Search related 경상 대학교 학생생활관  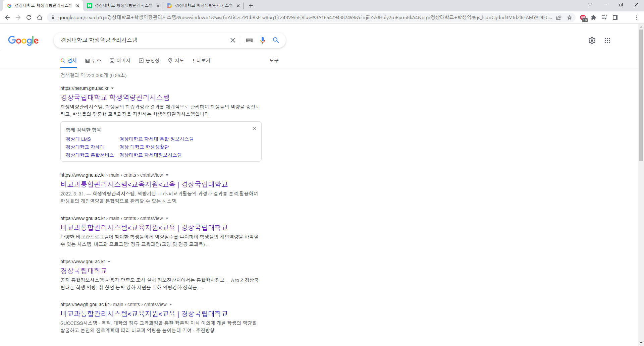pos(144,147)
